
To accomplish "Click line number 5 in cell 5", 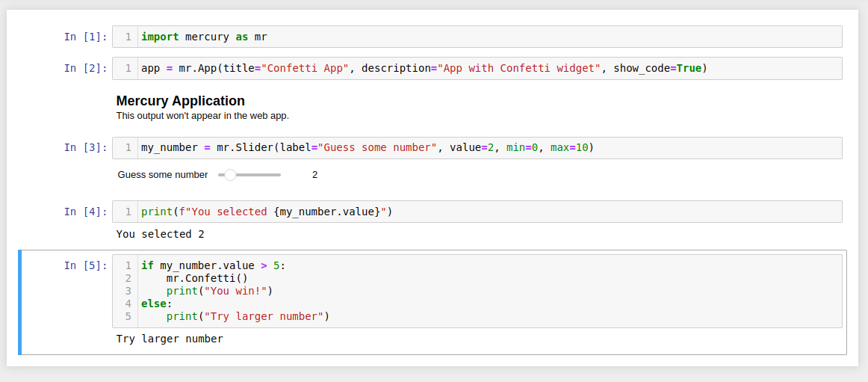I will click(x=128, y=317).
